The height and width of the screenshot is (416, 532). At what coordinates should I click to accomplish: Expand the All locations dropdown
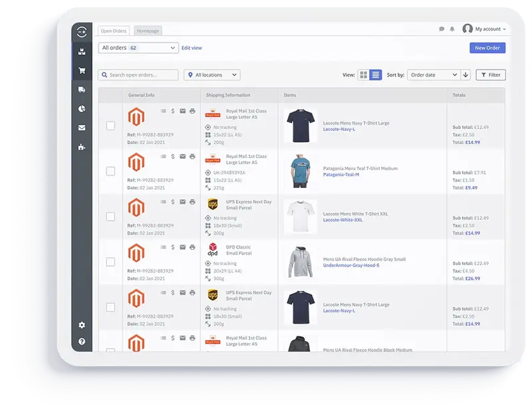click(x=212, y=75)
